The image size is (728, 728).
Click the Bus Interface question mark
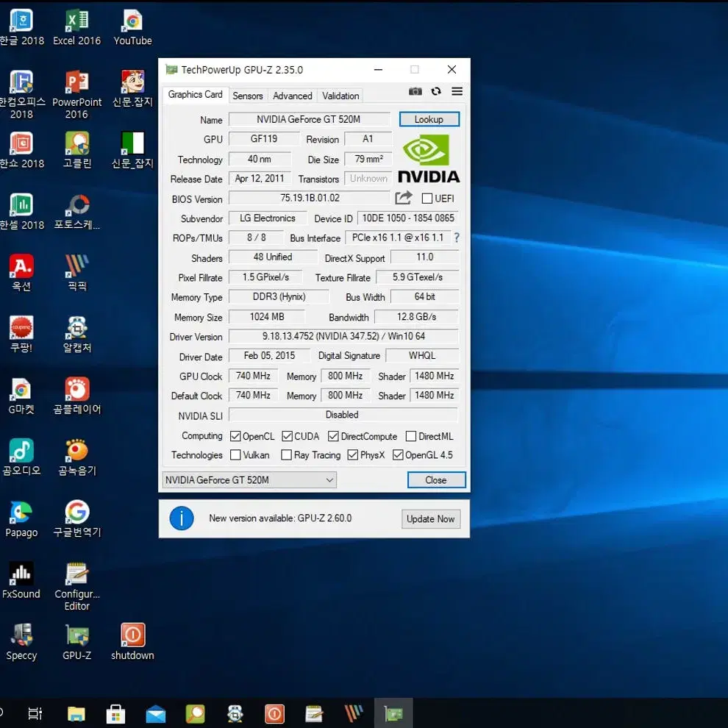point(457,238)
